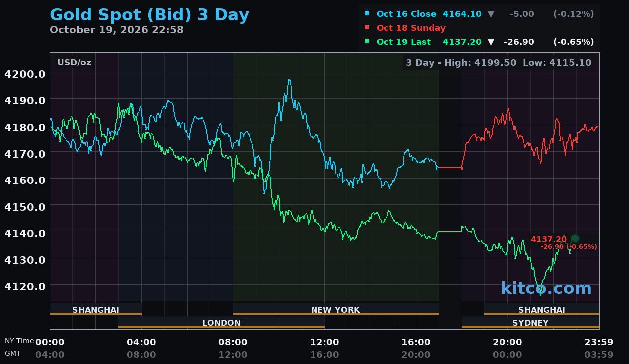Click the '3 Day - High: 4199.50' text
The height and width of the screenshot is (364, 629).
pos(462,62)
